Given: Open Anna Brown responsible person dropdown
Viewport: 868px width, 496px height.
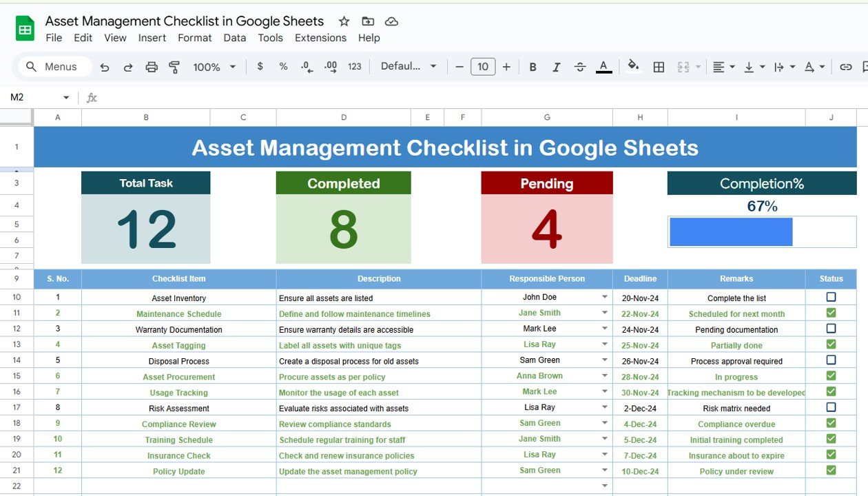Looking at the screenshot, I should (605, 376).
